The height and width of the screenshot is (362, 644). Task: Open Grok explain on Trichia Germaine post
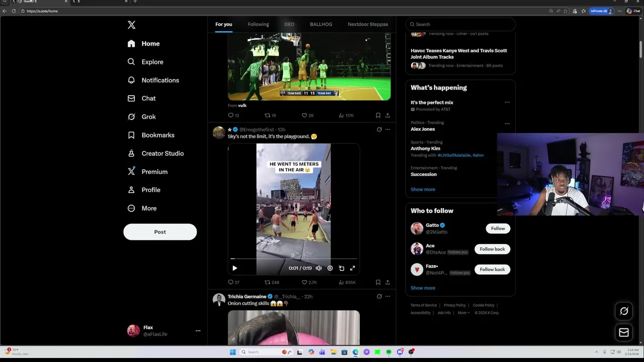[x=379, y=296]
